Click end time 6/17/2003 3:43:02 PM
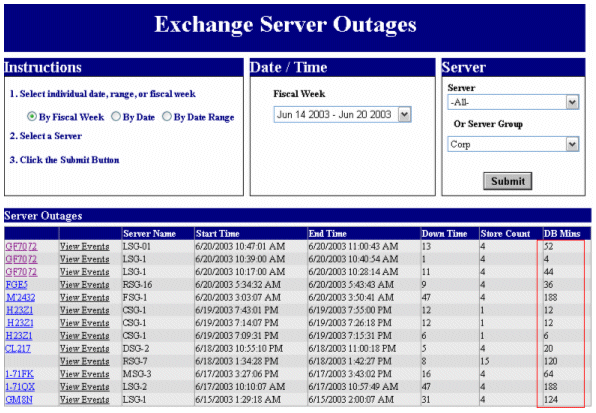 pyautogui.click(x=350, y=374)
